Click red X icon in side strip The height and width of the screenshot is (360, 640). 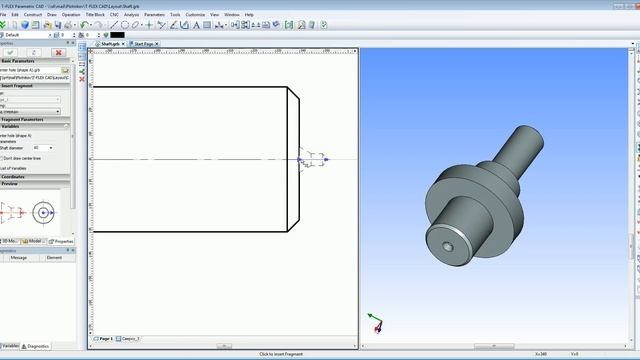[82, 79]
